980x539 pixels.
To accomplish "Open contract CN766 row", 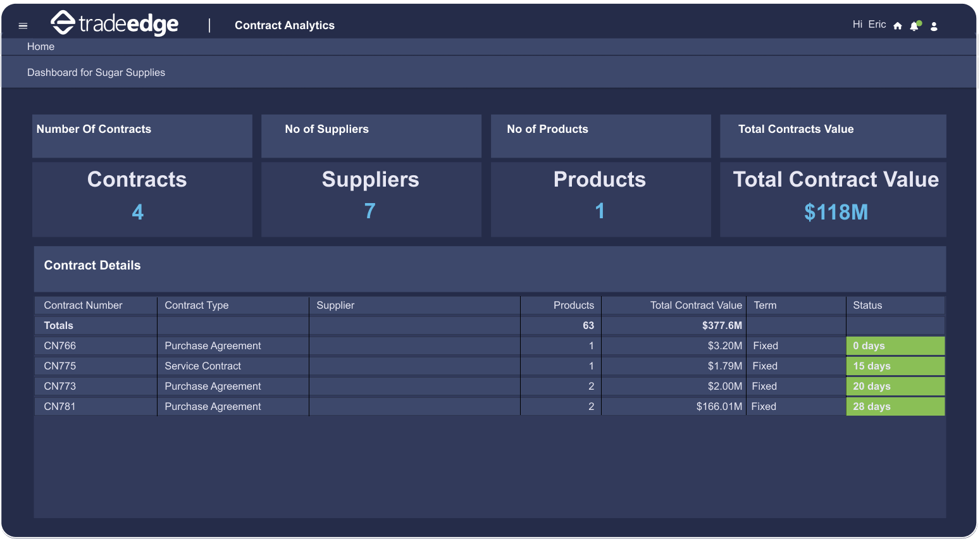I will coord(60,346).
